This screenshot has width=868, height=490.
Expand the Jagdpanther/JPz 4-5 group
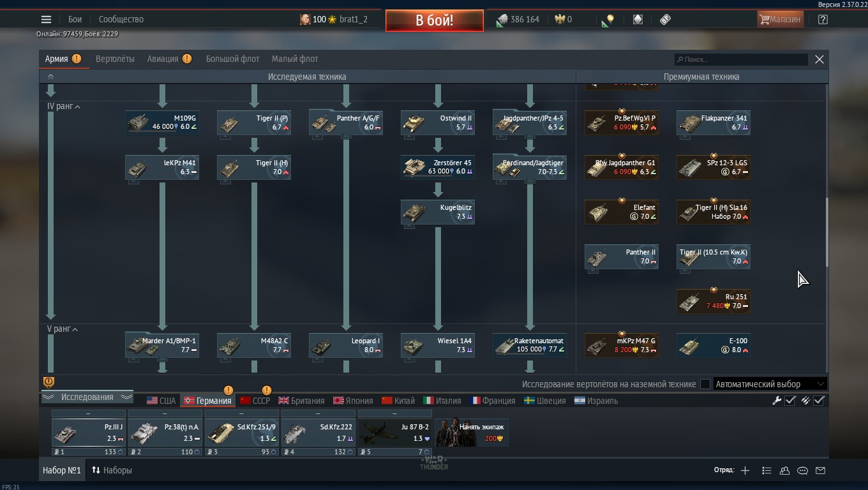(x=530, y=122)
